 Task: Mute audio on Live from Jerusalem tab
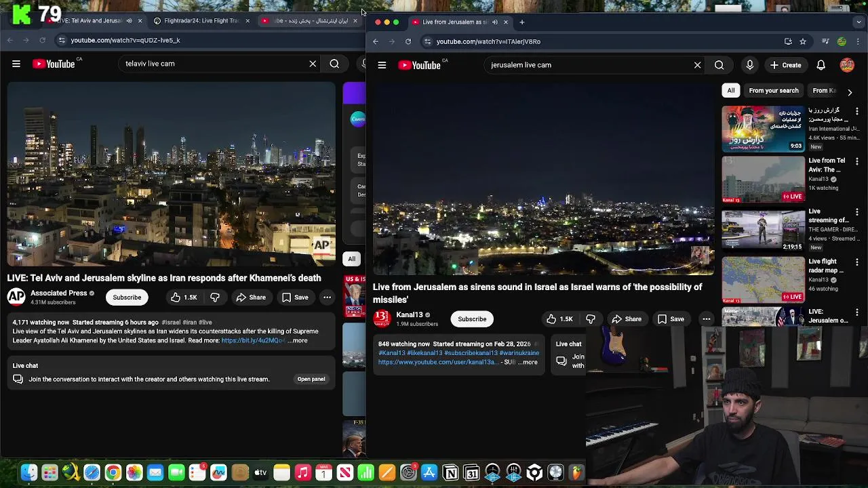click(495, 22)
